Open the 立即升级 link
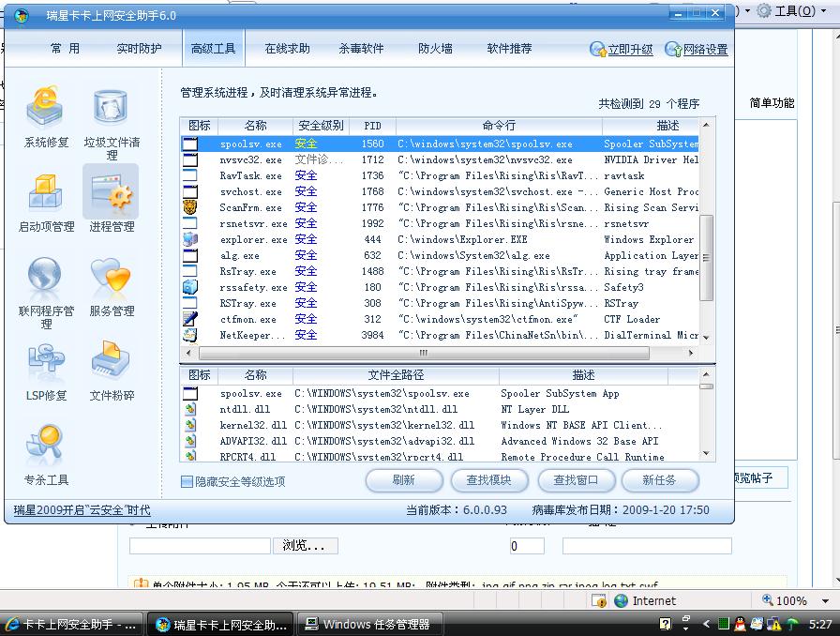The width and height of the screenshot is (840, 636). pos(630,50)
